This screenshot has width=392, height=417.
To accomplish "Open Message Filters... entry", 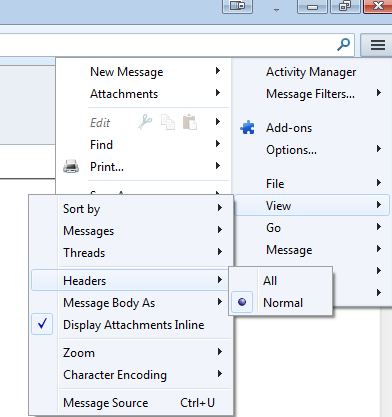I will point(310,94).
